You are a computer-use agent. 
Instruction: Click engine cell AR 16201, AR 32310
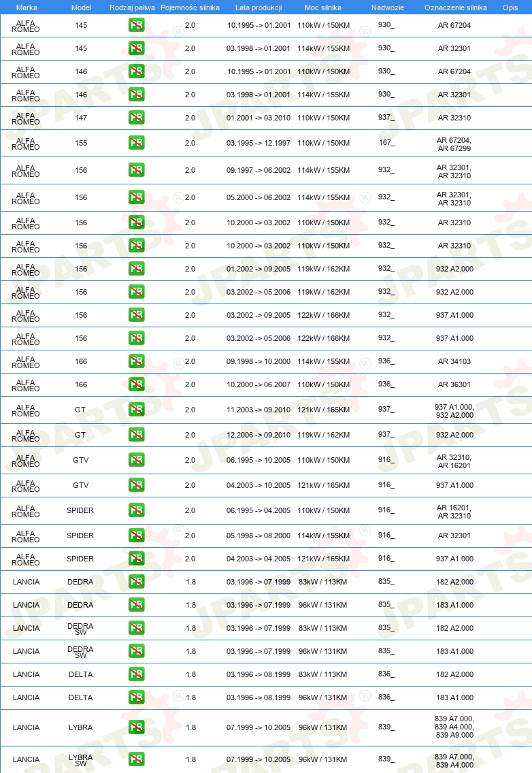pos(454,511)
